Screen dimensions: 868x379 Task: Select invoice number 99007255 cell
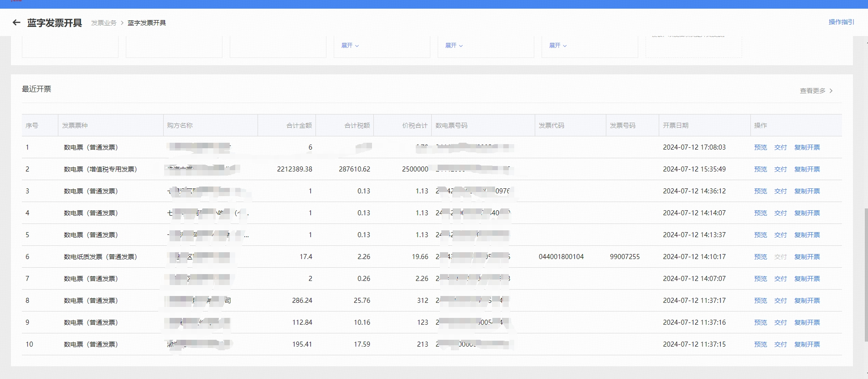(x=625, y=257)
